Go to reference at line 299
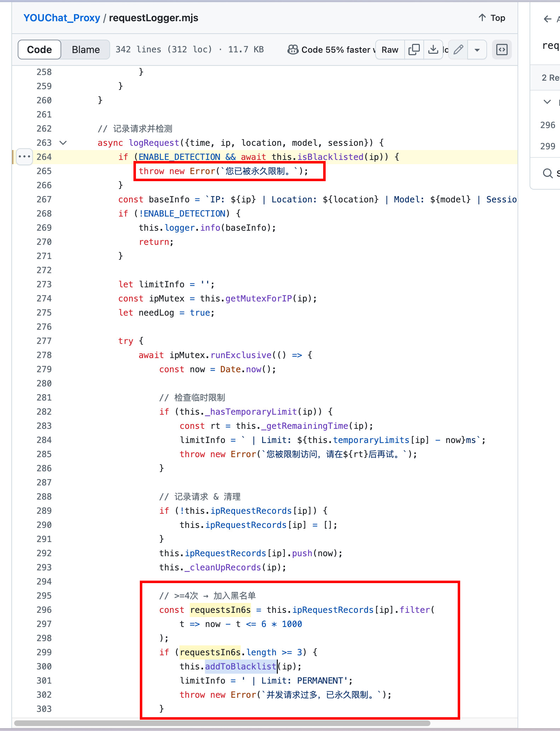The height and width of the screenshot is (731, 560). [x=548, y=146]
